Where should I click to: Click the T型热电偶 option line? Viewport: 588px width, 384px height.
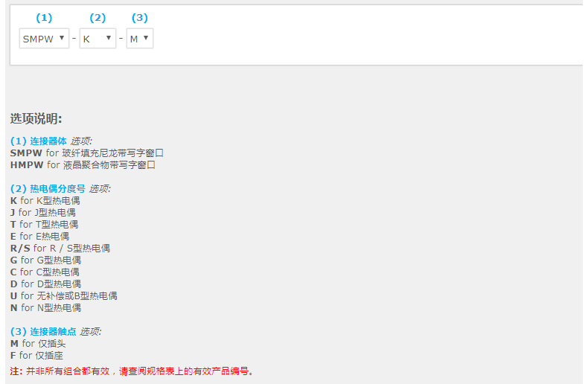44,224
